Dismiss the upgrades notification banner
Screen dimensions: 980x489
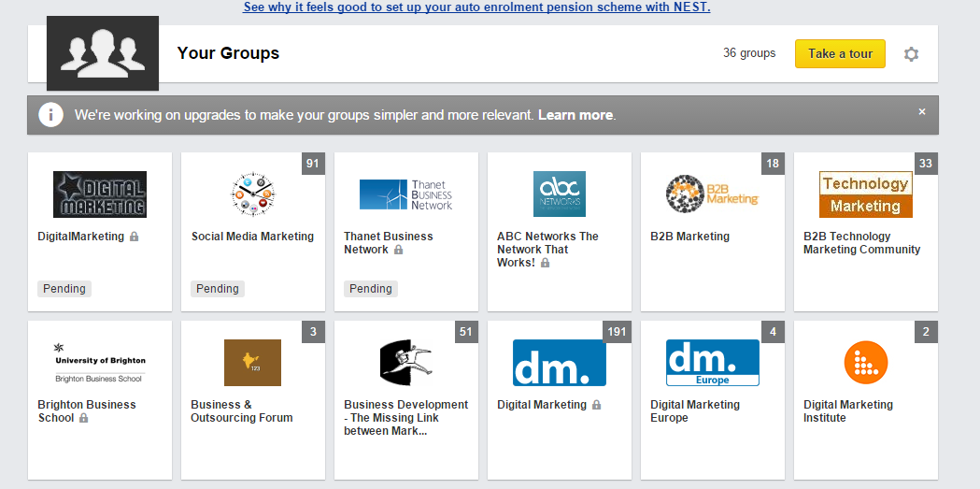pyautogui.click(x=921, y=112)
